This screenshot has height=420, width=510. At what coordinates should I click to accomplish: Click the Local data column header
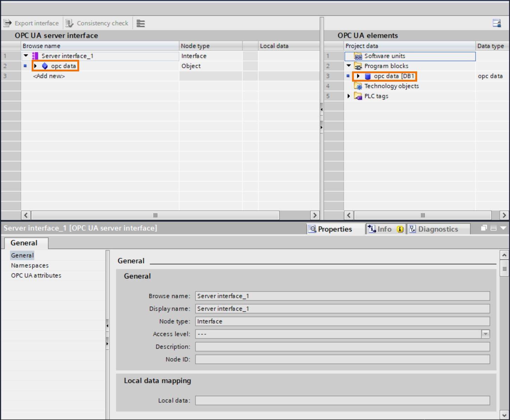289,46
